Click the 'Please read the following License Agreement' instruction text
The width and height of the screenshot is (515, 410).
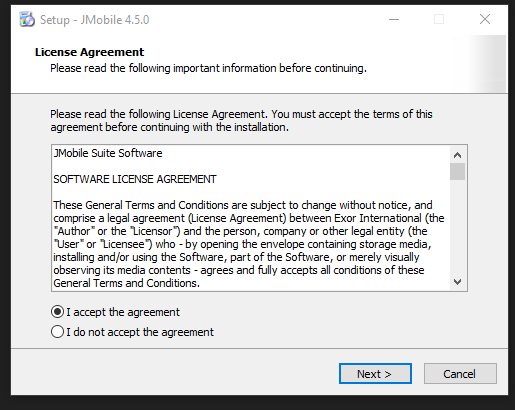click(x=241, y=121)
